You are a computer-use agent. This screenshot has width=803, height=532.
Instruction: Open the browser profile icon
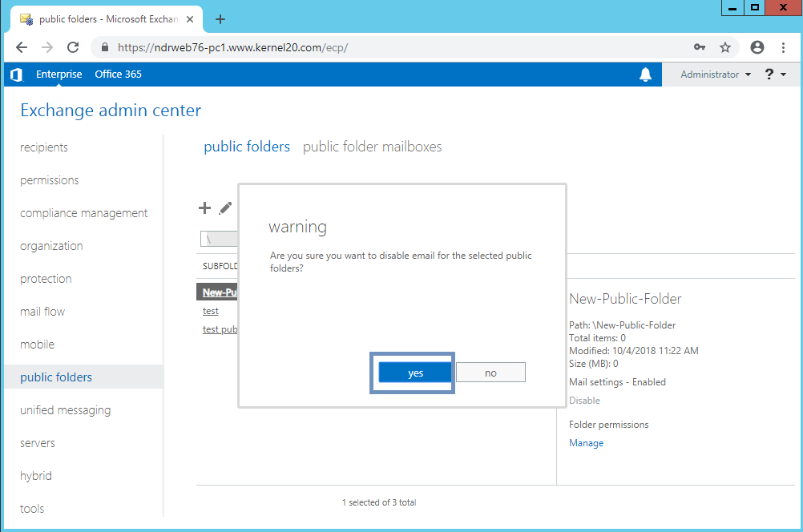[757, 47]
